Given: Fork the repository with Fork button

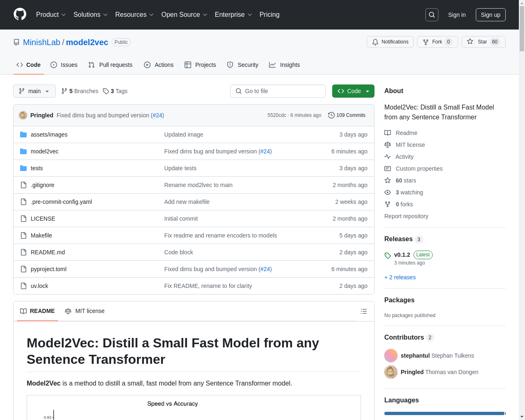Looking at the screenshot, I should pos(437,42).
